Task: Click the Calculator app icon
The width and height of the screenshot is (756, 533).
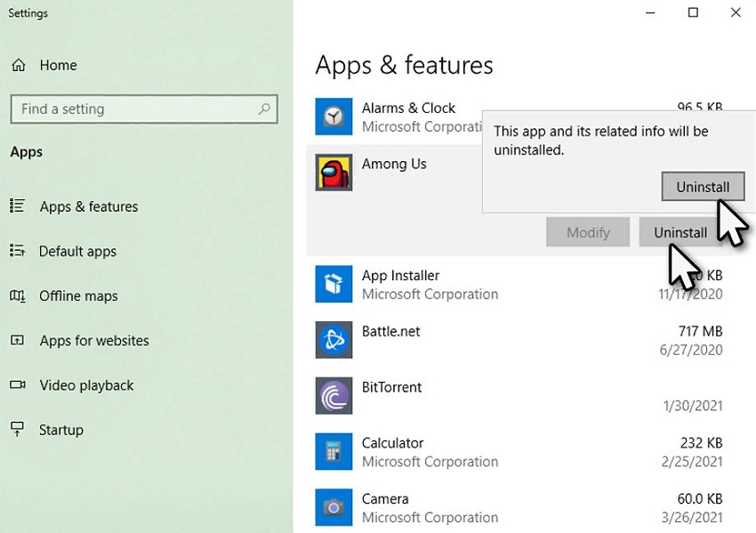Action: 334,451
